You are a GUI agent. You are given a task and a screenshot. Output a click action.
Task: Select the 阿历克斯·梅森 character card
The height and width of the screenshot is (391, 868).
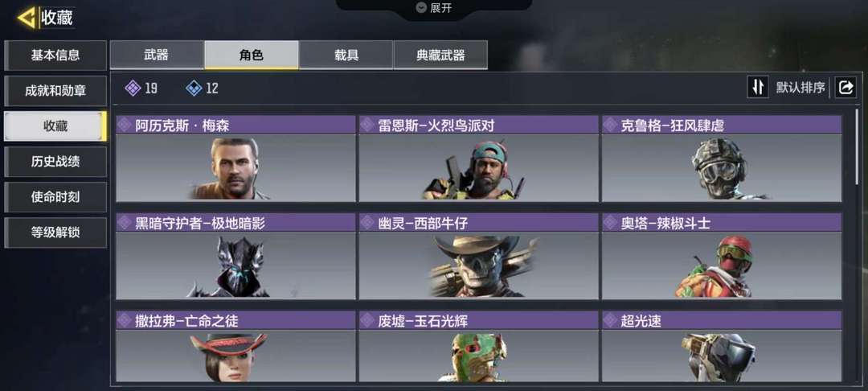point(235,158)
